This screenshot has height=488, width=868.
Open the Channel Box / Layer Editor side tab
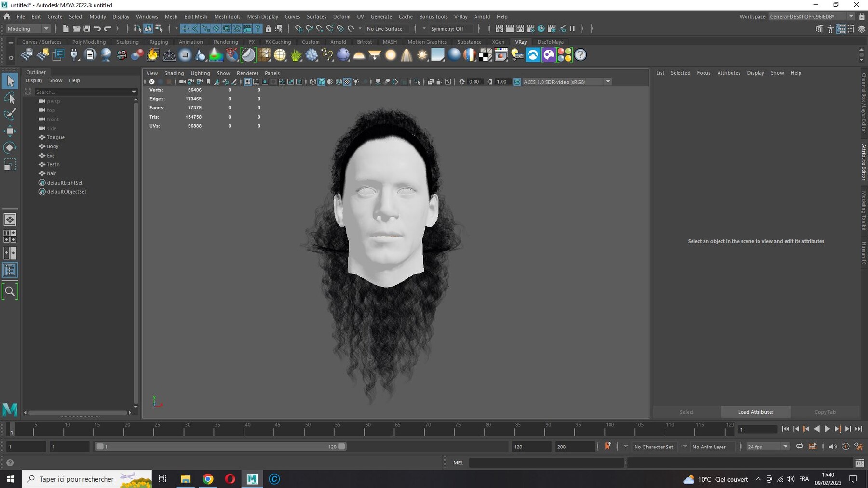pyautogui.click(x=864, y=103)
